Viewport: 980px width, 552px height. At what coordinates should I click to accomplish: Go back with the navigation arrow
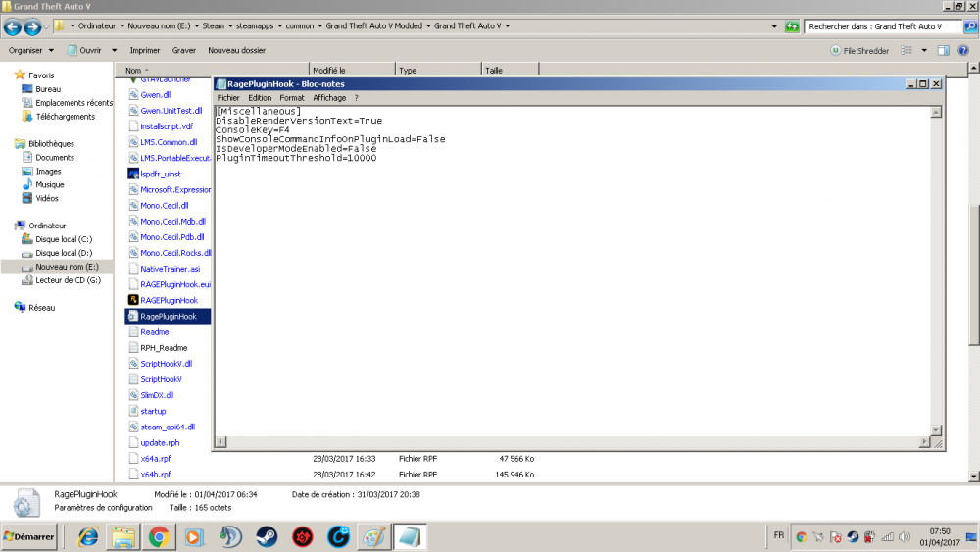[12, 26]
